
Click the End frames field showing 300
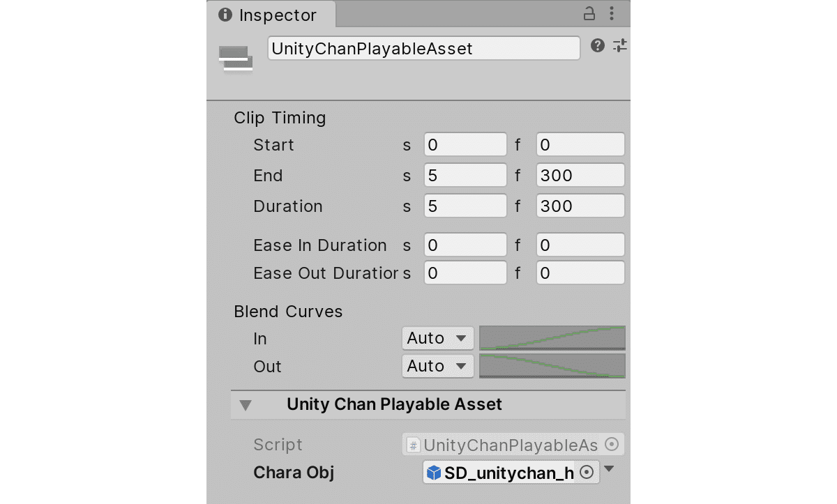click(580, 176)
